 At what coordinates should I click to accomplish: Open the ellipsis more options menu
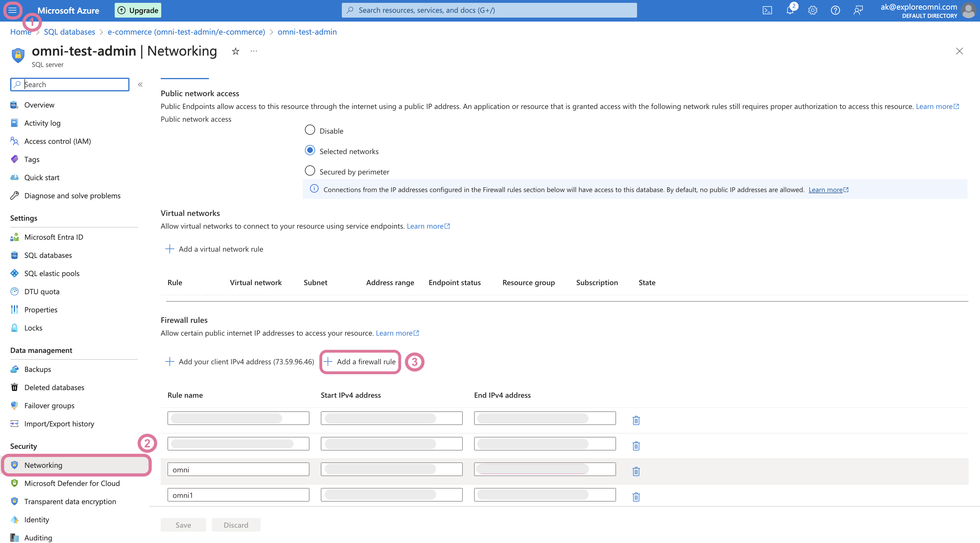[254, 51]
